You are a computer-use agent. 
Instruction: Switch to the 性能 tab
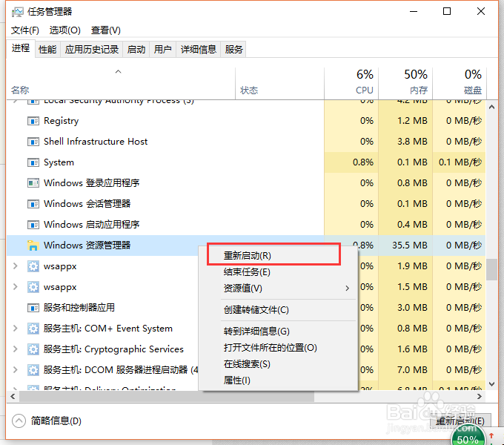coord(47,50)
